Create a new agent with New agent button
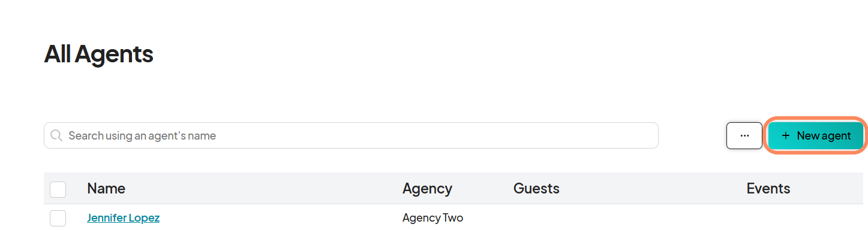 [x=816, y=136]
